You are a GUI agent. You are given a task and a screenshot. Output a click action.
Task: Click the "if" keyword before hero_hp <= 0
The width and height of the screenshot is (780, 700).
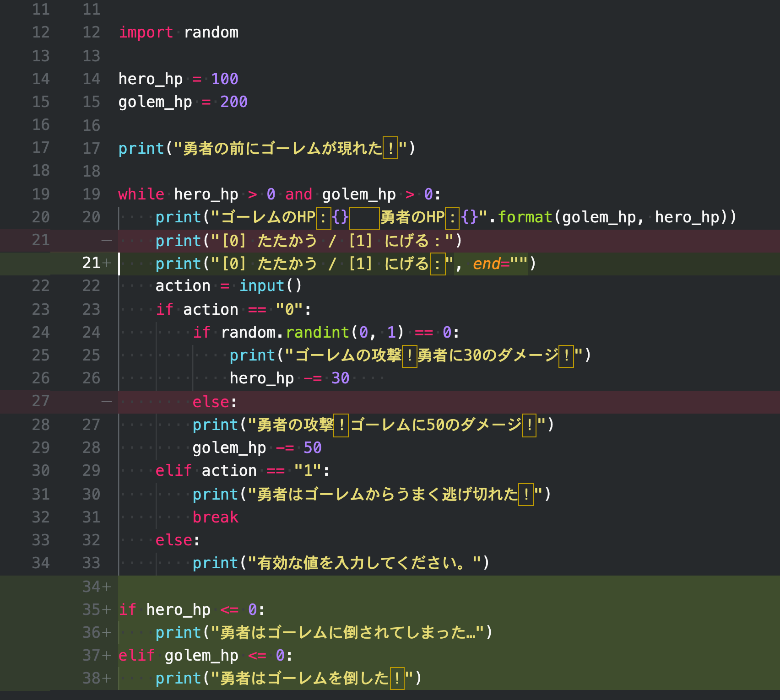point(127,609)
